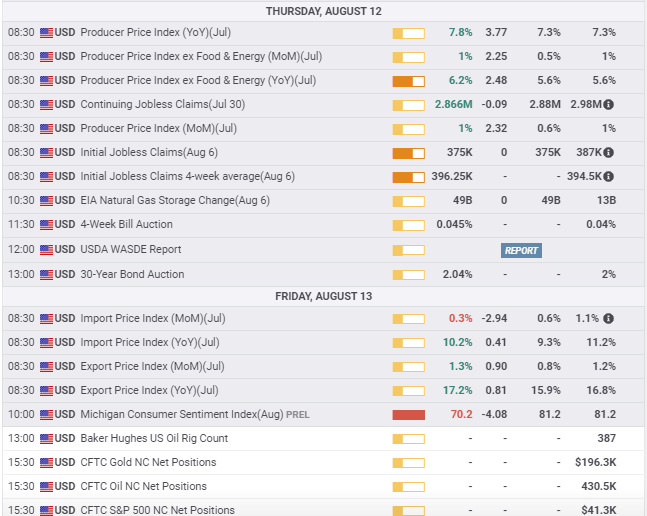Select the Friday, August 13 date header
The height and width of the screenshot is (516, 647).
click(x=323, y=296)
